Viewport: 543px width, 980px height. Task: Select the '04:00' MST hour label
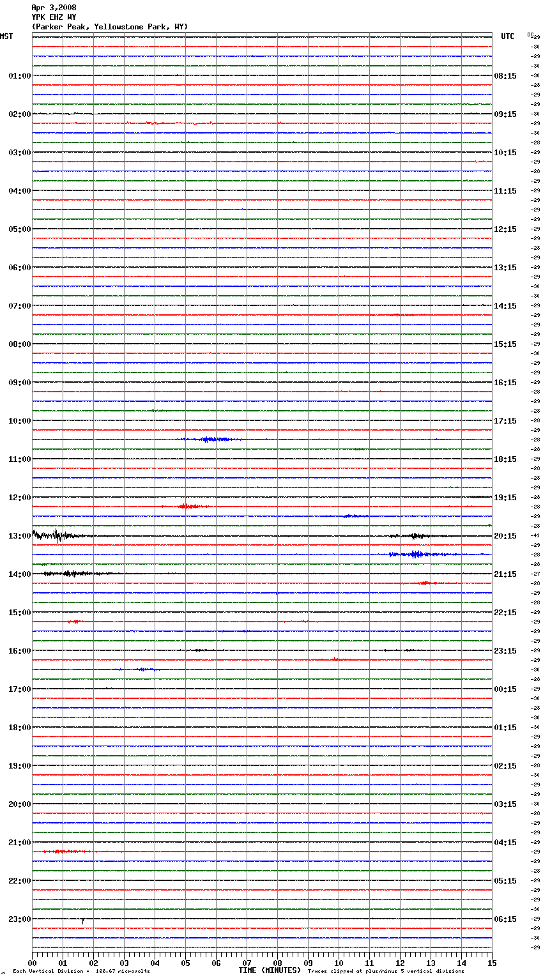pos(20,191)
